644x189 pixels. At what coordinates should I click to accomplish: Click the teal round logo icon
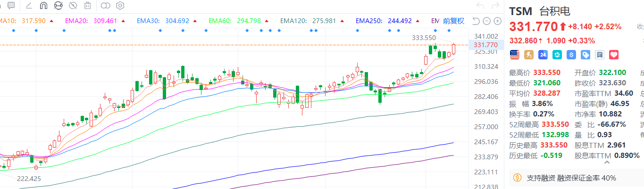(x=557, y=55)
